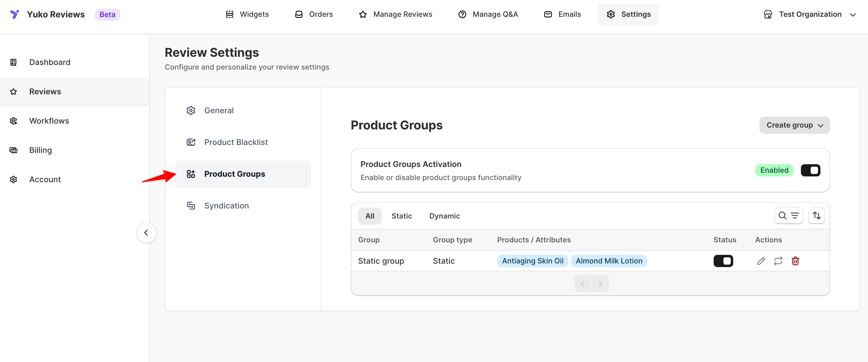Image resolution: width=868 pixels, height=362 pixels.
Task: Go to Billing in the sidebar
Action: point(75,150)
